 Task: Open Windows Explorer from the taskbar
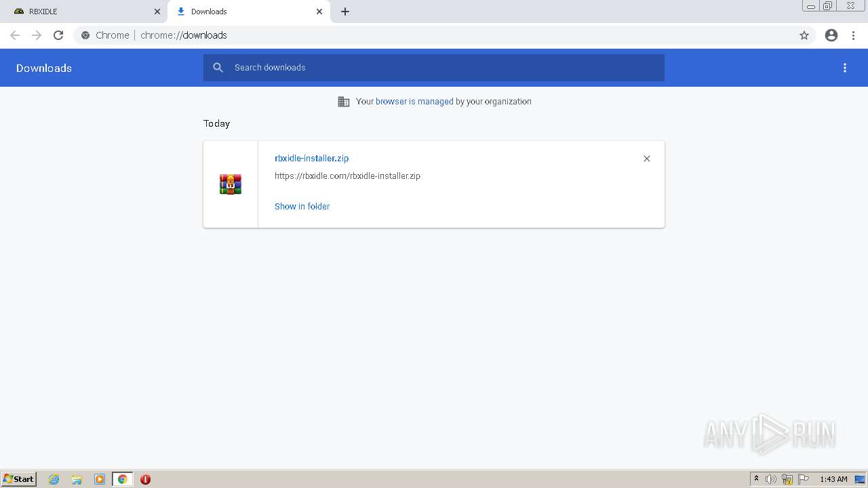[77, 479]
